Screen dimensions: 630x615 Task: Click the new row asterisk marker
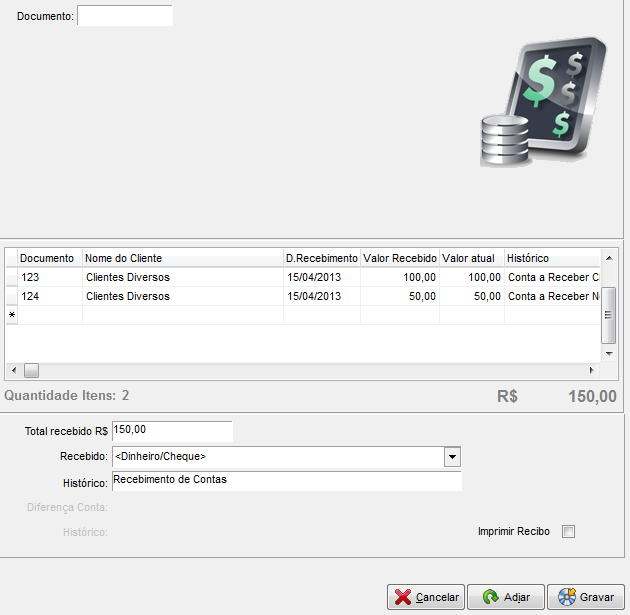pyautogui.click(x=11, y=315)
